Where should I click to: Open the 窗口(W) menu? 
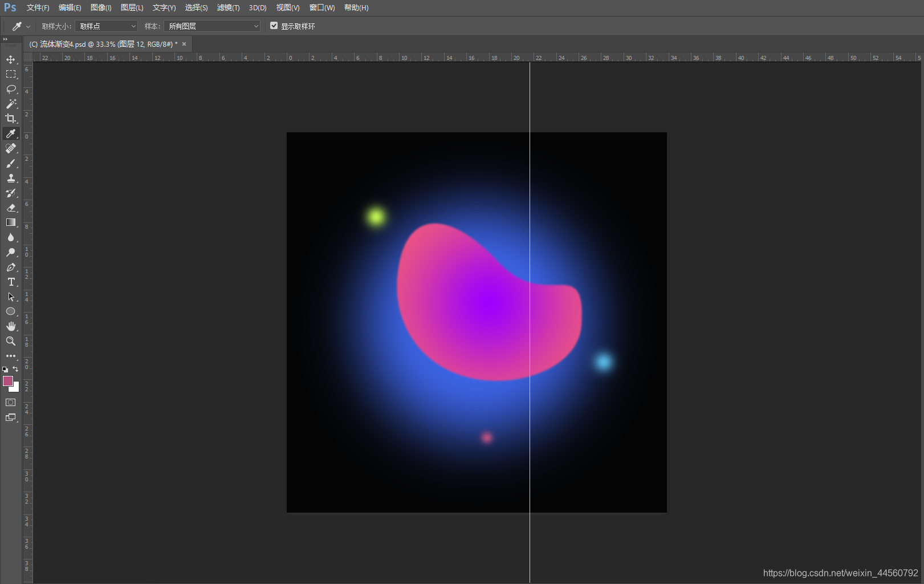click(x=322, y=8)
